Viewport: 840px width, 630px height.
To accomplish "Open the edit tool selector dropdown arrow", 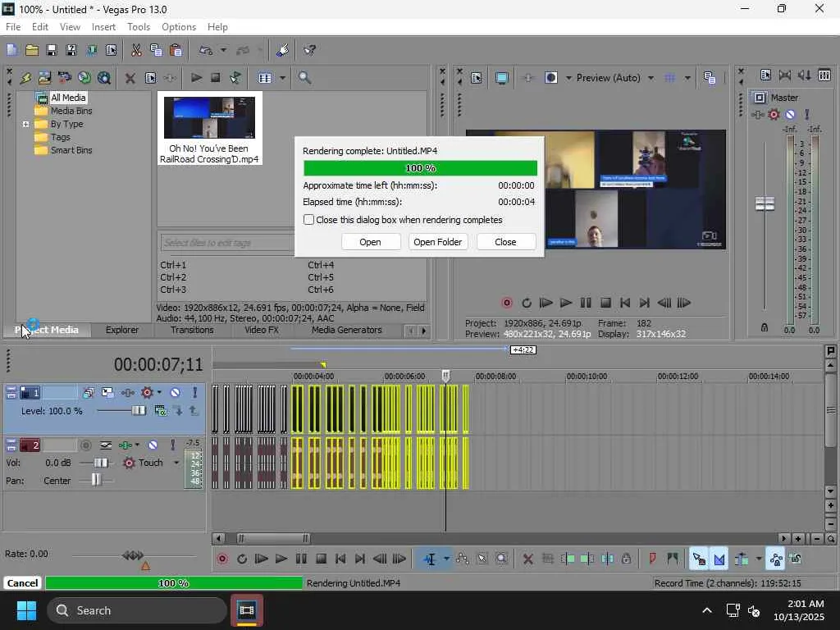I will coord(446,559).
